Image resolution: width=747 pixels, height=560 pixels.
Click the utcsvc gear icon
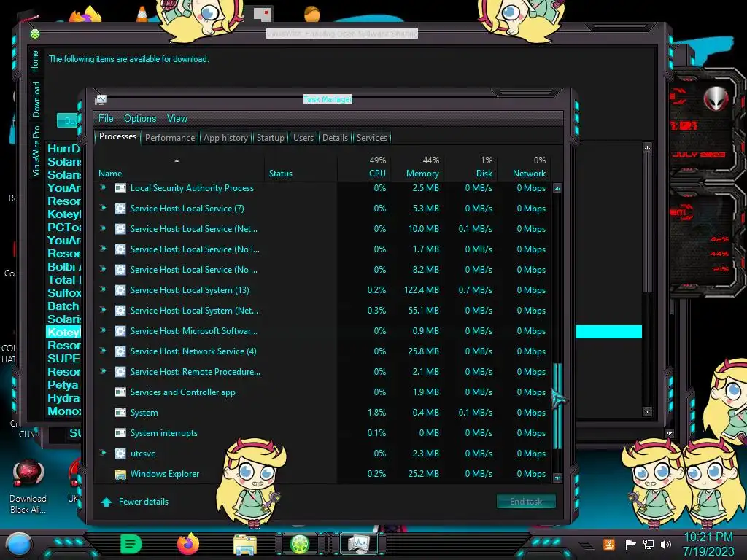120,454
